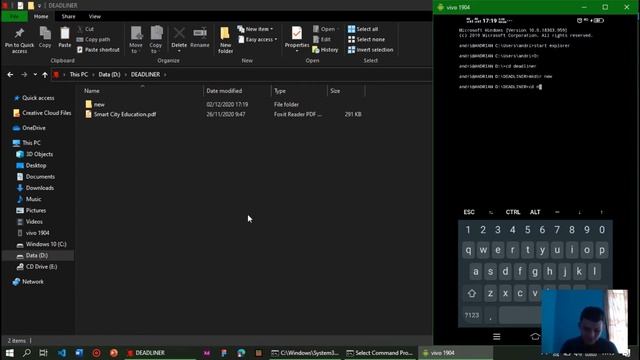Screen dimensions: 640x360
Task: Open Network in navigation pane
Action: click(29, 282)
